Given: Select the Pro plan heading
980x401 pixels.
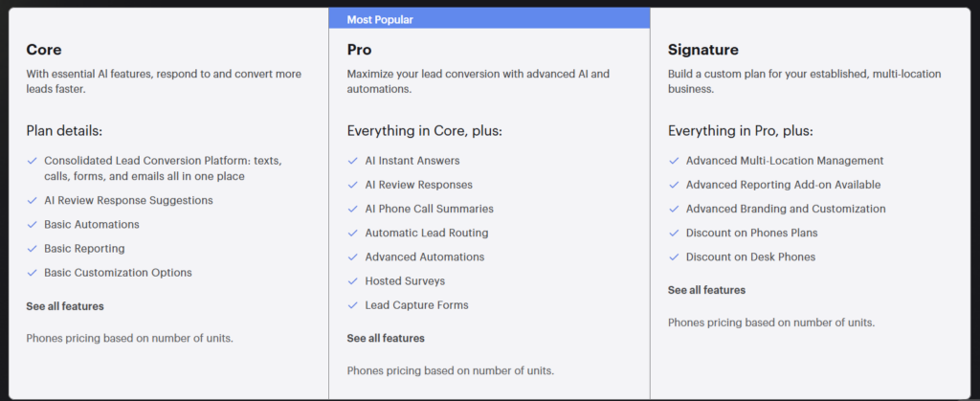Looking at the screenshot, I should [x=360, y=50].
